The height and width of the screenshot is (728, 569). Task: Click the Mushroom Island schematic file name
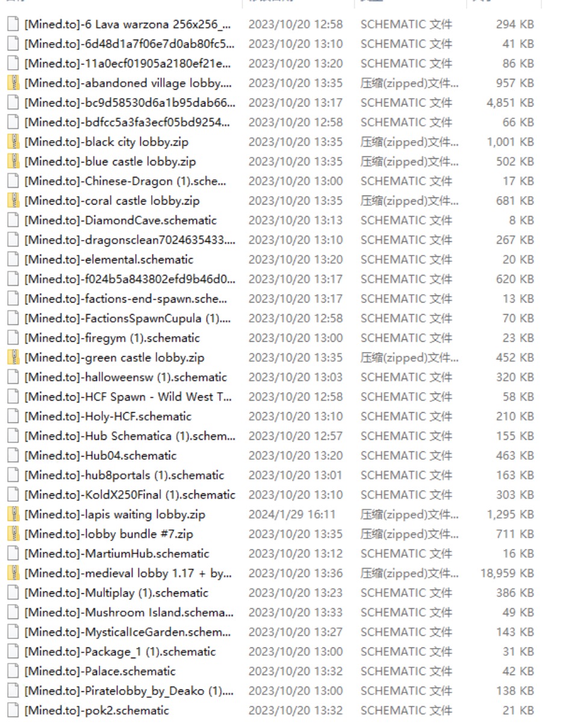pos(128,612)
